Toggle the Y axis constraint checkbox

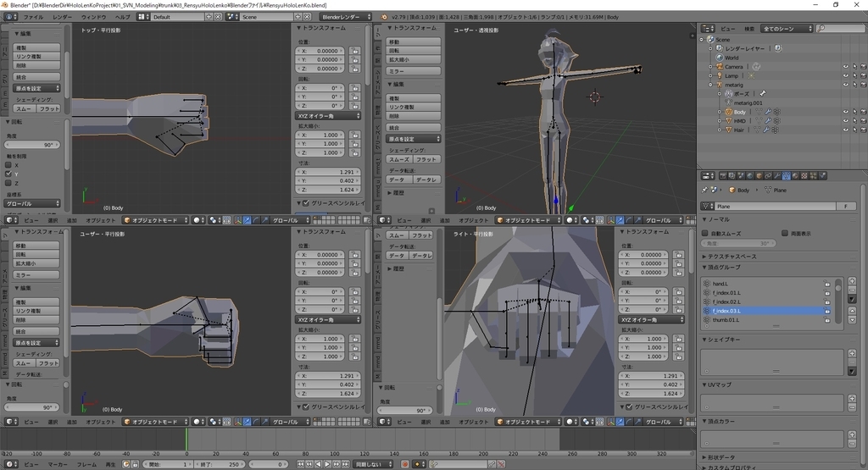coord(9,174)
